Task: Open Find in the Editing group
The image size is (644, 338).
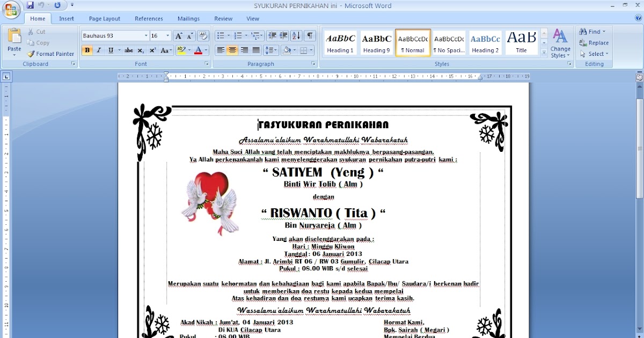Action: (592, 32)
